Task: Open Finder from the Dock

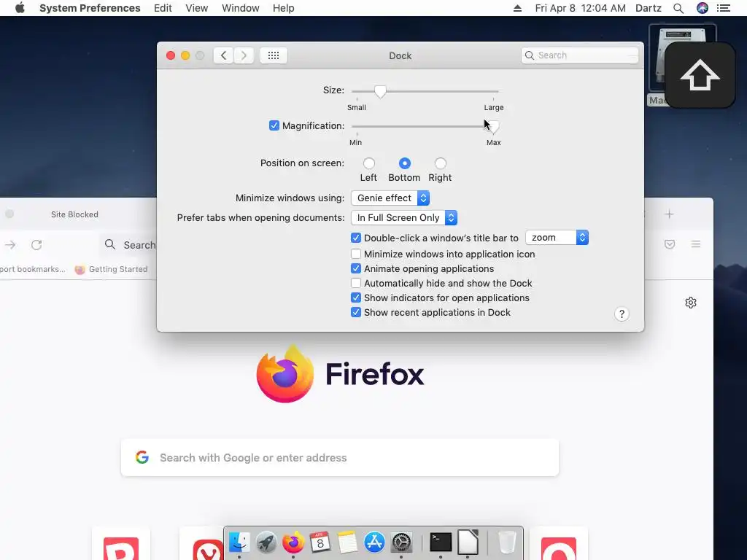Action: coord(239,542)
